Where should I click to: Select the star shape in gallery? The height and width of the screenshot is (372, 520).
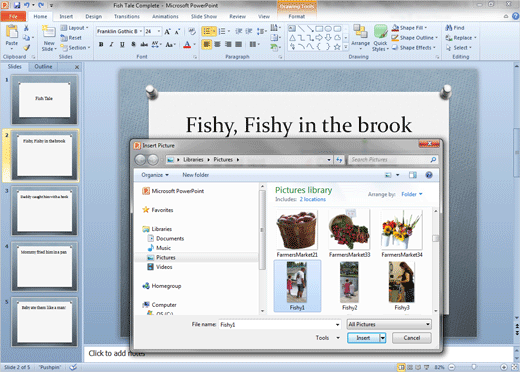337,47
